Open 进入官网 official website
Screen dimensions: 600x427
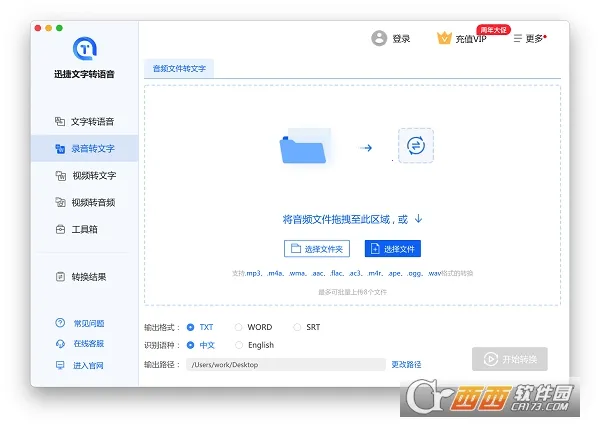point(84,366)
